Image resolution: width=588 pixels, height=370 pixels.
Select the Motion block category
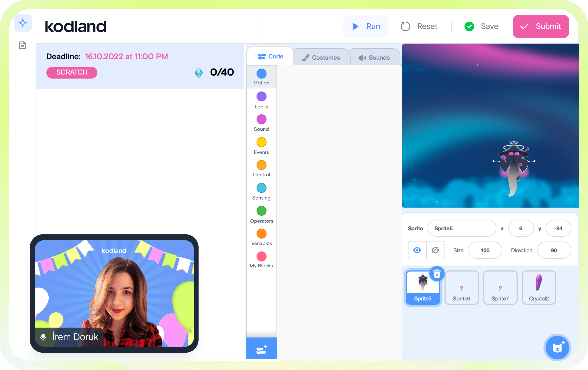coord(261,77)
